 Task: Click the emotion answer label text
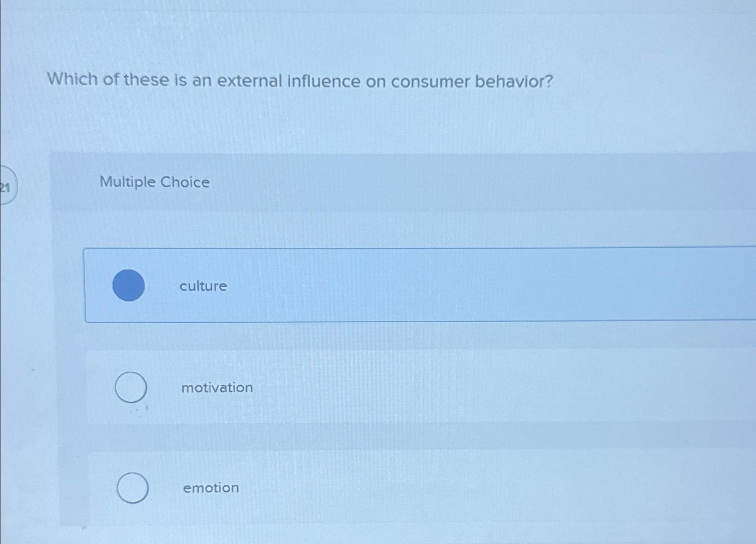(211, 488)
